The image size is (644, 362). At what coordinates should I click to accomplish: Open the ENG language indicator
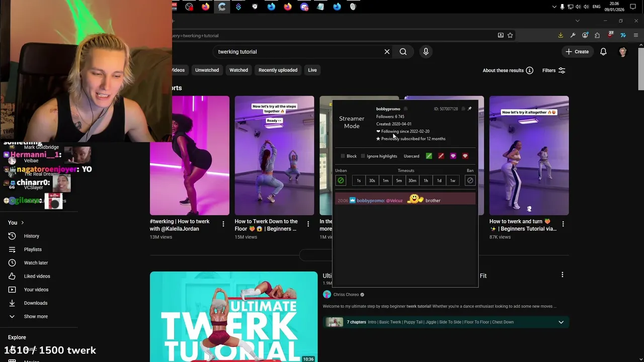click(596, 7)
